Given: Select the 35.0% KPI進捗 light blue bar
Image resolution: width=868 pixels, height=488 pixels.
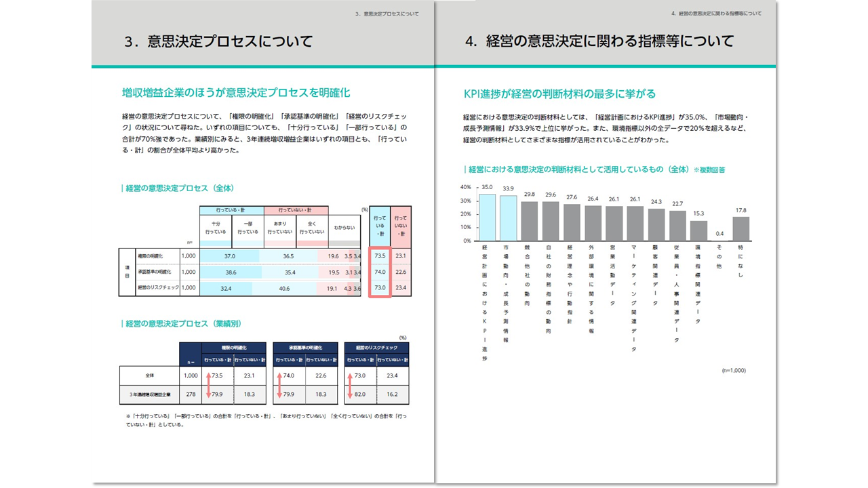Looking at the screenshot, I should (x=487, y=218).
